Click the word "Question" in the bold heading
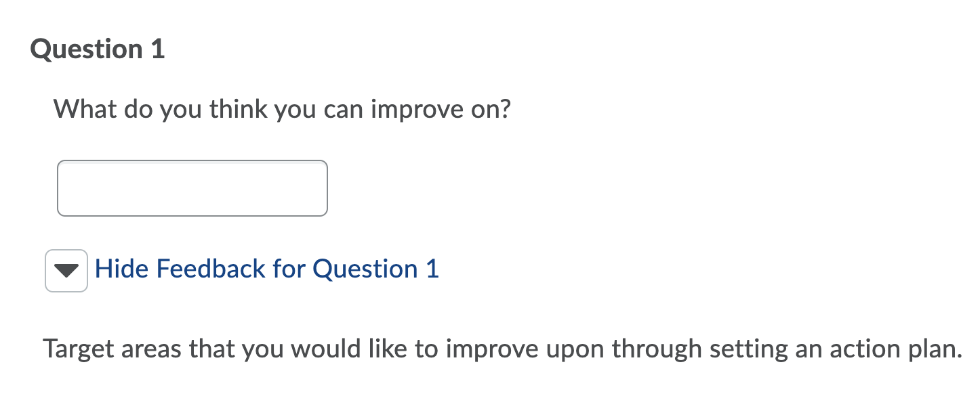 coord(87,49)
